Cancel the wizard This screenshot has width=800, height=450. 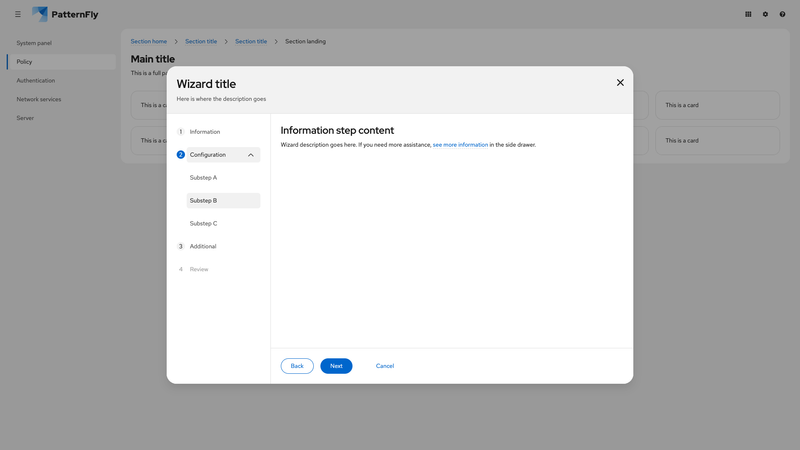click(x=385, y=366)
